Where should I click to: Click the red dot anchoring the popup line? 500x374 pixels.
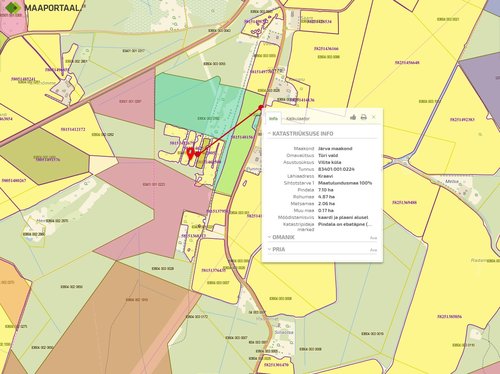click(x=261, y=107)
